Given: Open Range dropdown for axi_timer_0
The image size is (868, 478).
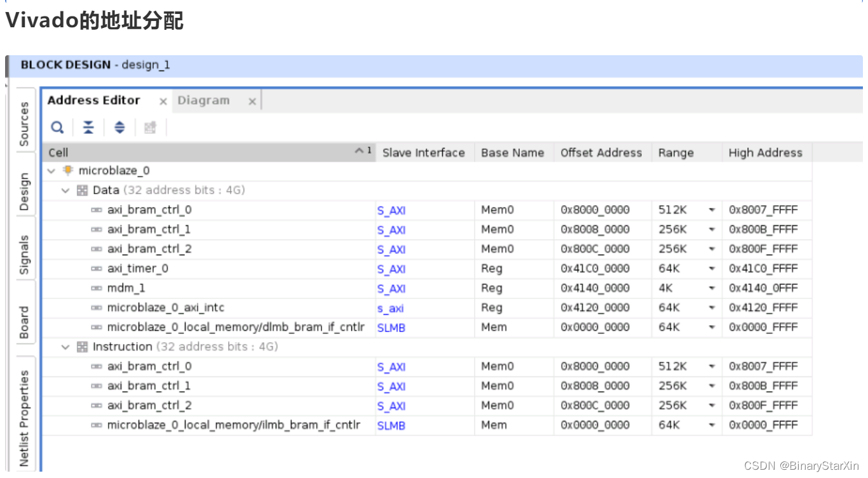Looking at the screenshot, I should point(712,269).
